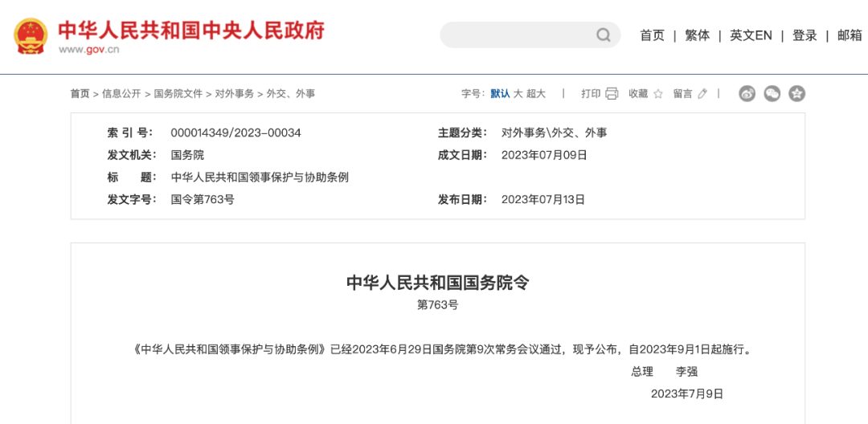Click the national emblem logo
This screenshot has width=868, height=424.
(x=31, y=36)
